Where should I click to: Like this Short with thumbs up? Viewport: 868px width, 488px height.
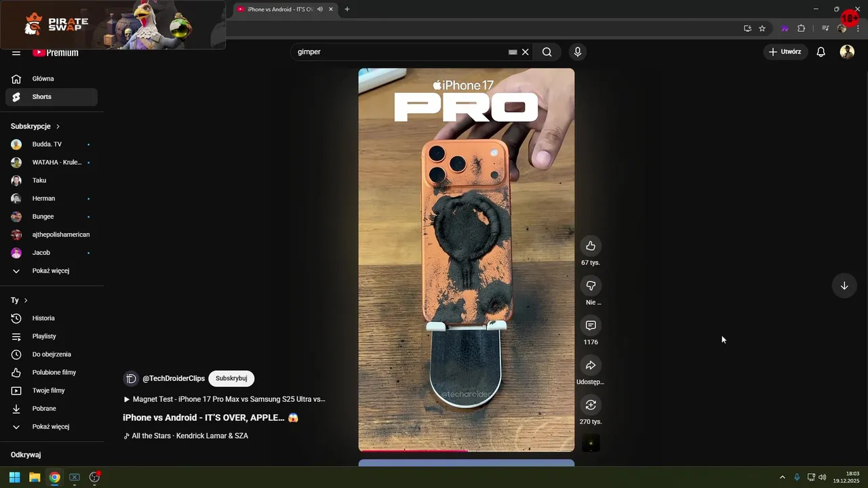tap(591, 245)
